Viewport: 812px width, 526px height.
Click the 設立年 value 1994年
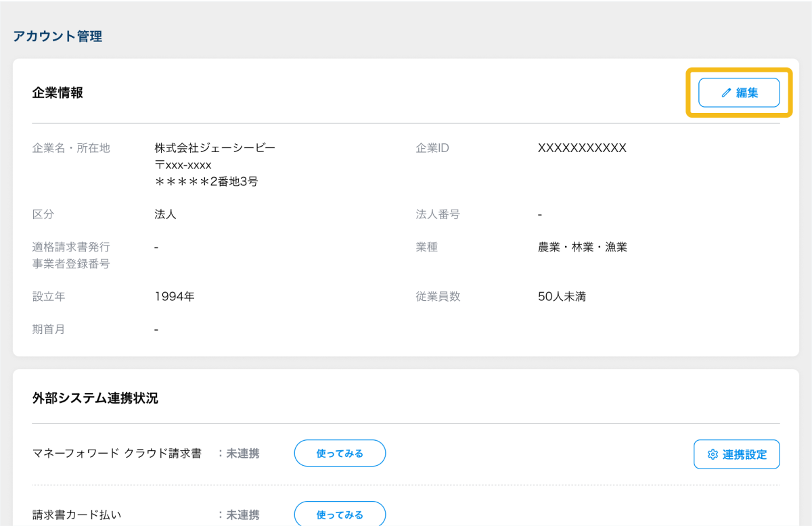174,296
